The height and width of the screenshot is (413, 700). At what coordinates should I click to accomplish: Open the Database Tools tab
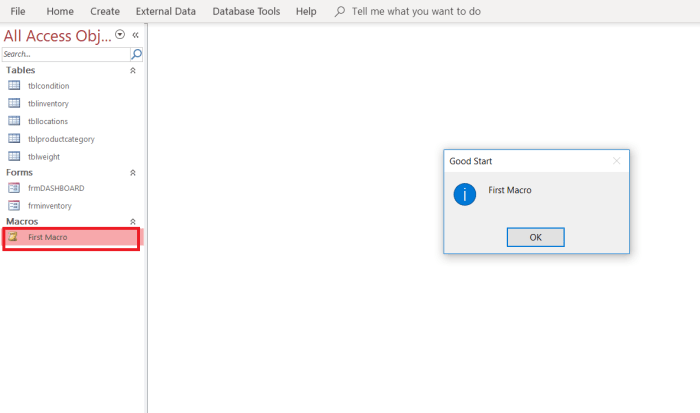246,11
